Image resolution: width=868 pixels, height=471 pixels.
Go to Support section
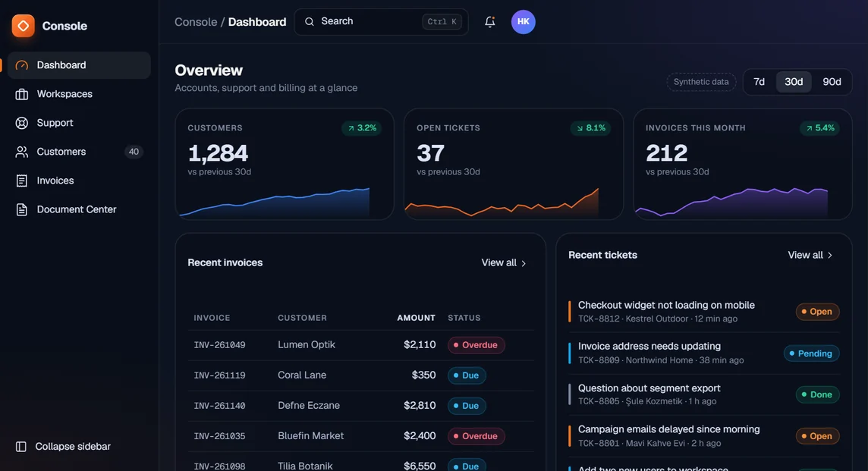point(79,123)
